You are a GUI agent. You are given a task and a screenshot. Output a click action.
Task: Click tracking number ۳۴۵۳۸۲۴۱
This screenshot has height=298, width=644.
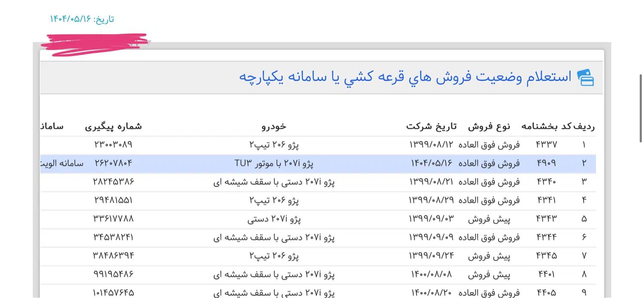[113, 237]
